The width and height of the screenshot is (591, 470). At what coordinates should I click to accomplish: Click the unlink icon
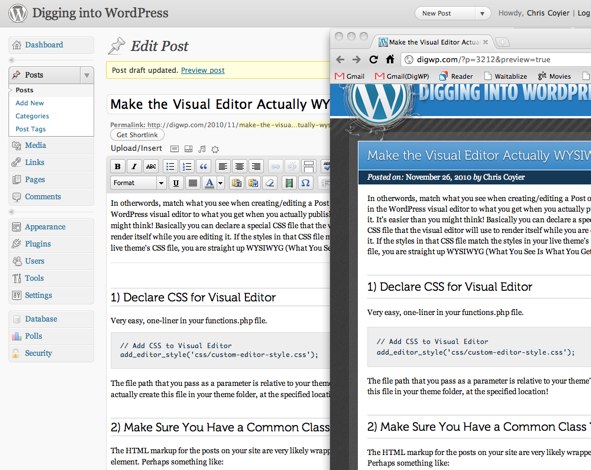click(292, 166)
